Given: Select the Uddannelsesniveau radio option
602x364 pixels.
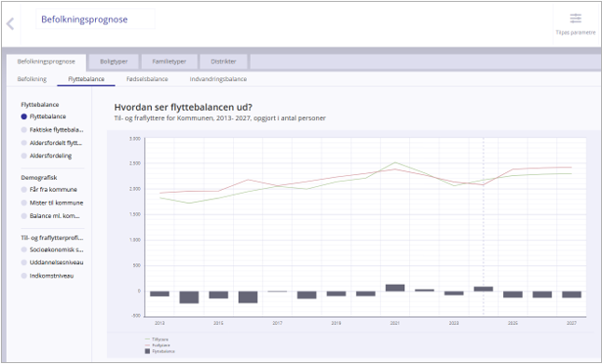Looking at the screenshot, I should pyautogui.click(x=24, y=263).
